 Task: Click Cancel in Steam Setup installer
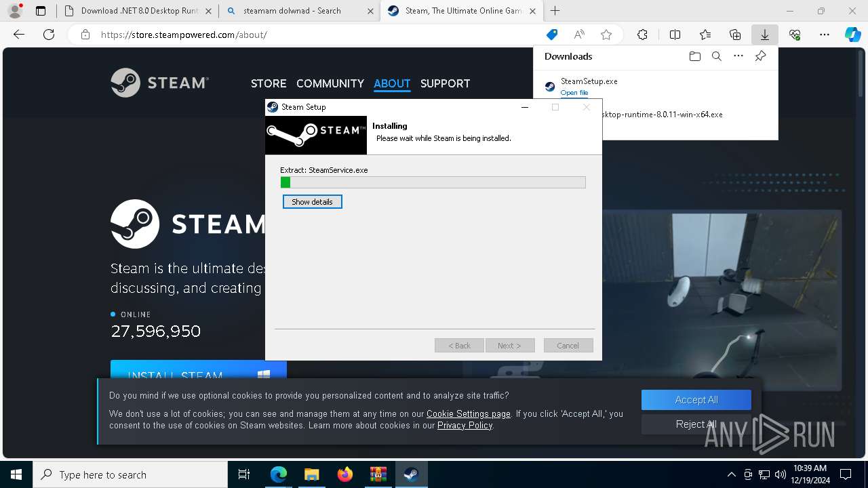click(568, 346)
